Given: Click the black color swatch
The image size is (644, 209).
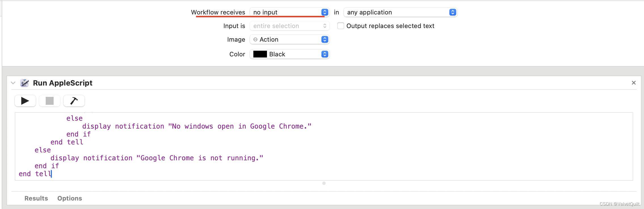Looking at the screenshot, I should tap(260, 54).
